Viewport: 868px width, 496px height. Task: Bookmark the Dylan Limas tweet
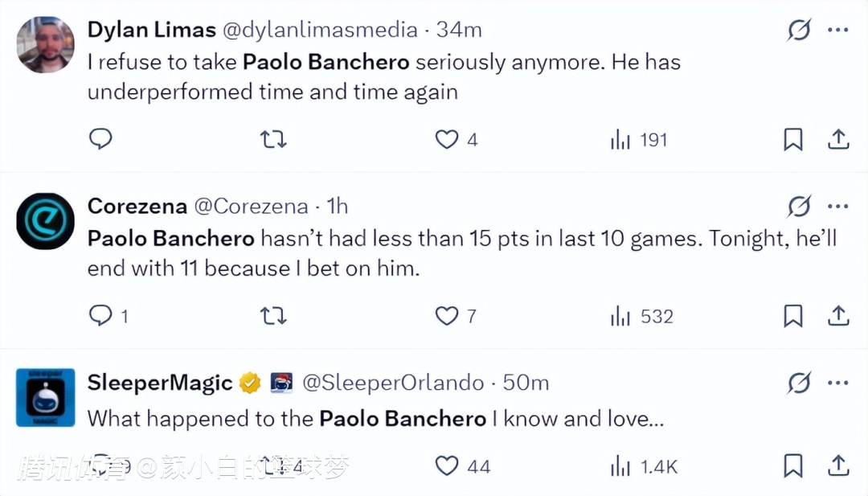tap(793, 140)
